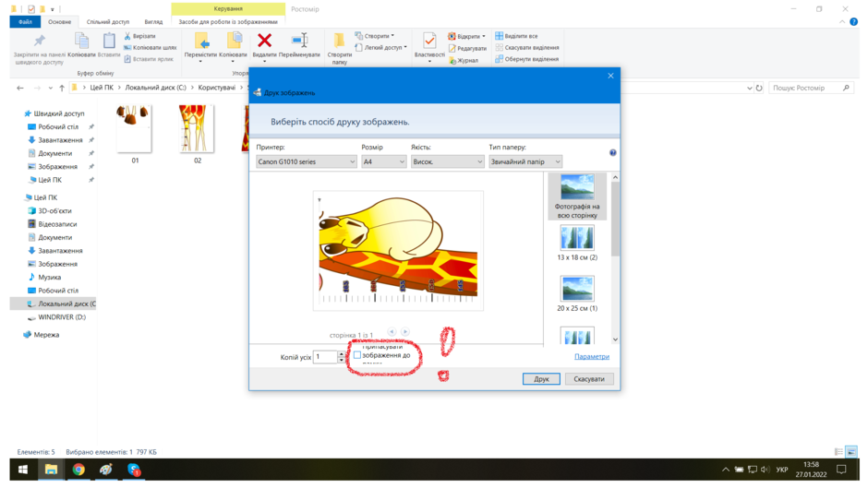This screenshot has height=488, width=868.
Task: Click the refresh icon beside the address bar
Action: coord(759,88)
